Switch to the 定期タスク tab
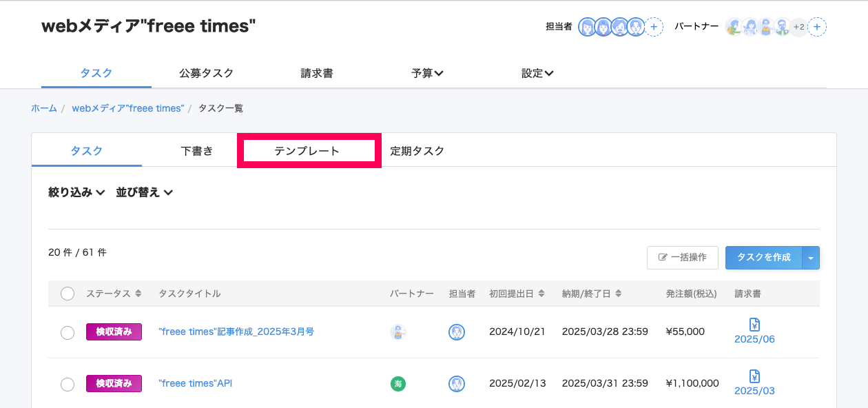 pyautogui.click(x=417, y=151)
